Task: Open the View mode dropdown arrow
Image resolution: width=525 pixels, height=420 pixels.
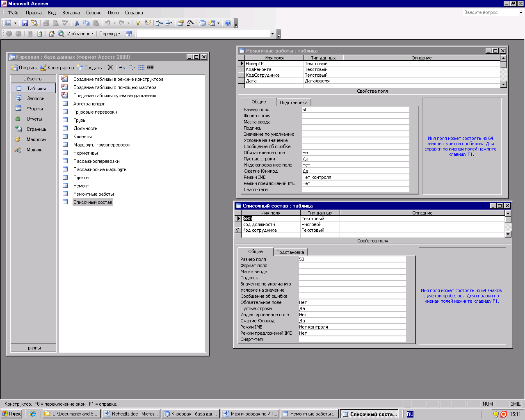Action: [x=15, y=23]
